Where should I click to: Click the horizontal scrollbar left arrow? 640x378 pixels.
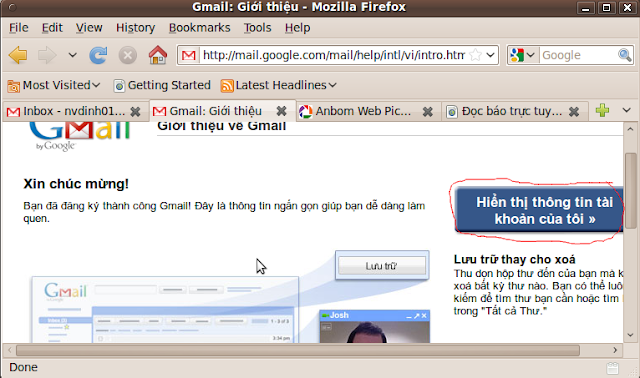(x=9, y=350)
